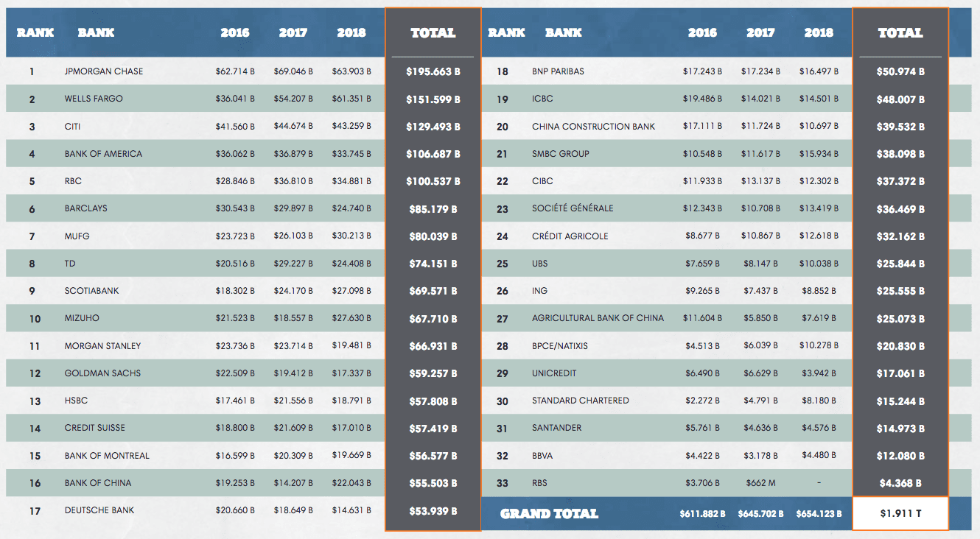The height and width of the screenshot is (539, 980).
Task: Select Barclays 2016 value $30.543 B
Action: click(x=235, y=208)
